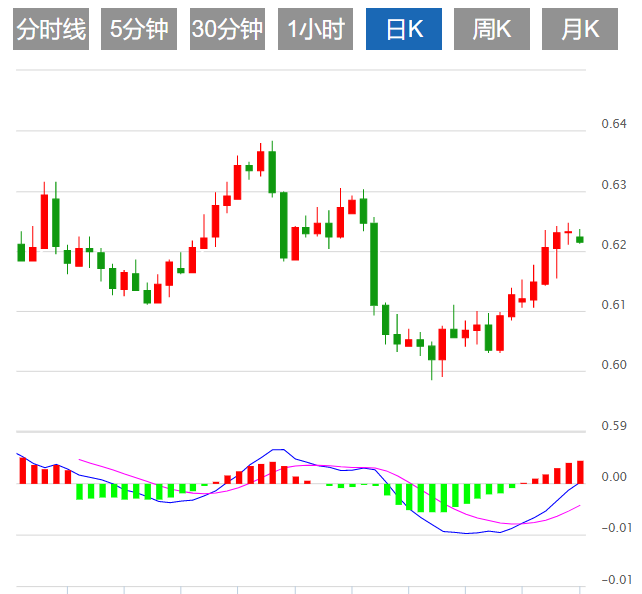Select the green candlestick at the chart's highest peak
This screenshot has width=642, height=594.
coord(272,170)
